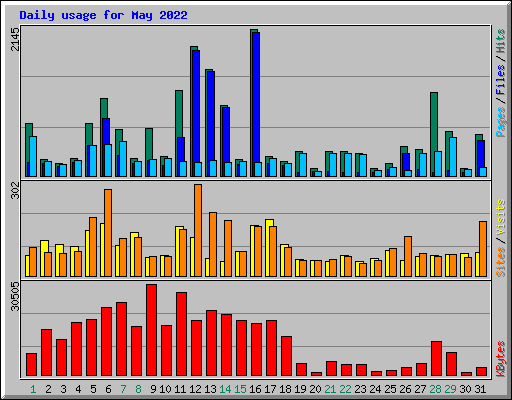Click day label 4 on the x-axis
512x400 pixels.
pos(78,389)
